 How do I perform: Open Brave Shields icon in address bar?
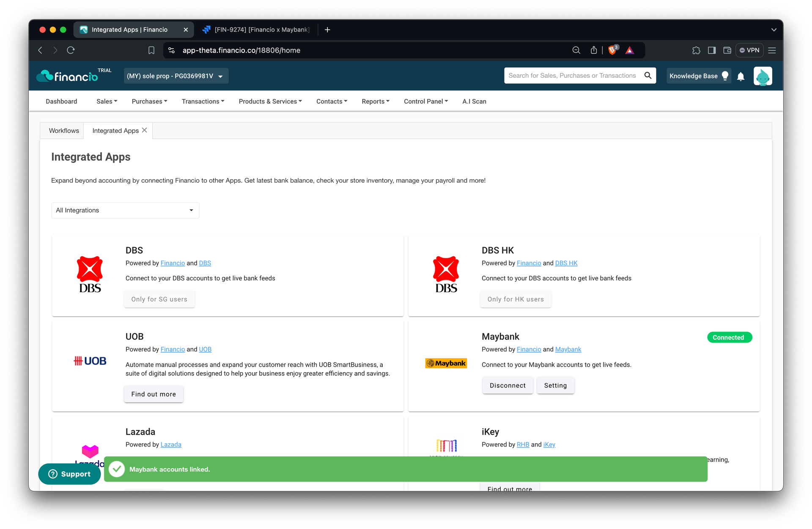(x=612, y=50)
